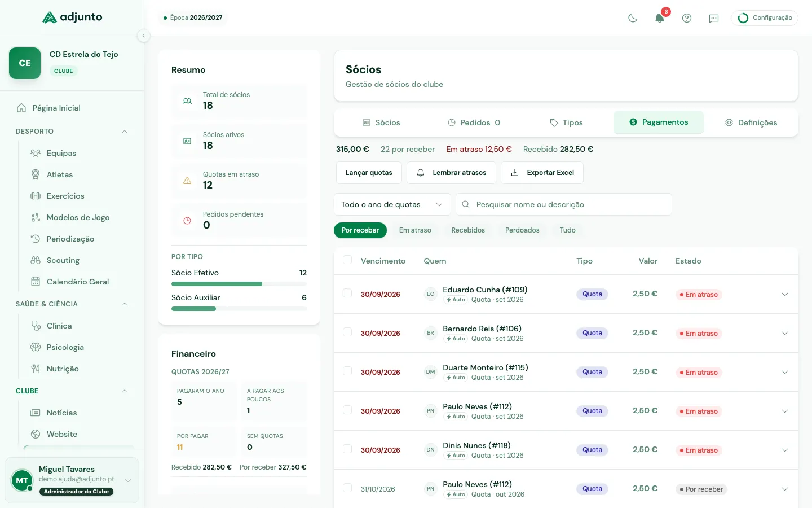Select the Em atraso filter pill
The height and width of the screenshot is (508, 812).
[415, 230]
